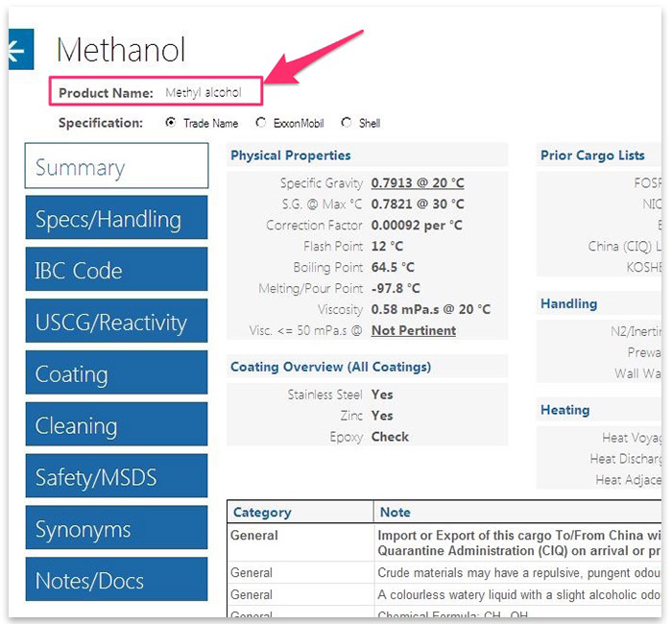Open the Safety/MSDS tab
The image size is (672, 624).
point(116,477)
